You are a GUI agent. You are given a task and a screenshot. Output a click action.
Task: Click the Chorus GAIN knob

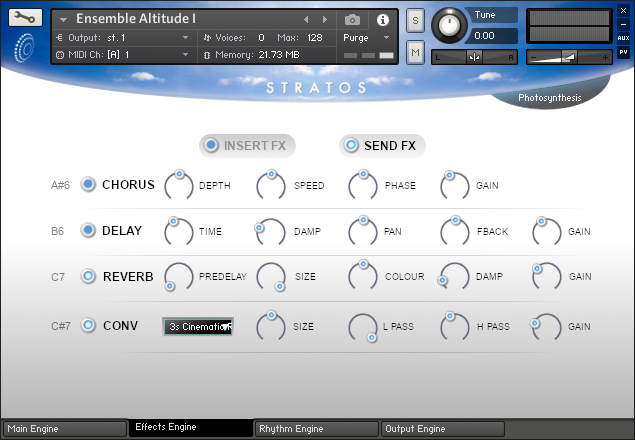tap(455, 185)
